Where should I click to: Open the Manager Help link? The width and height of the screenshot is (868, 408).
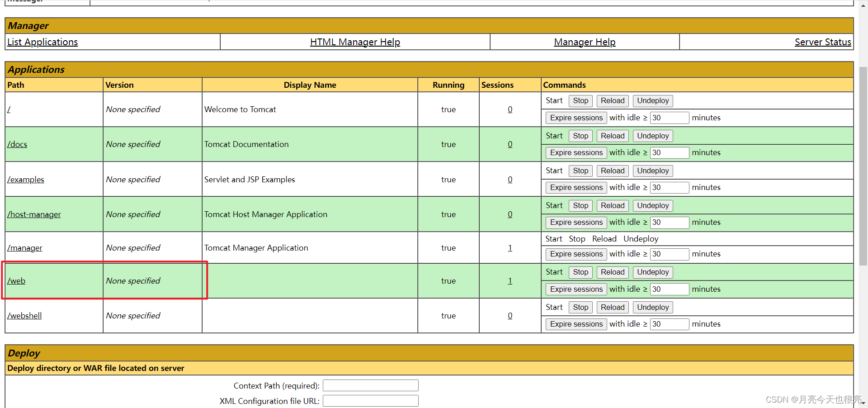point(585,42)
